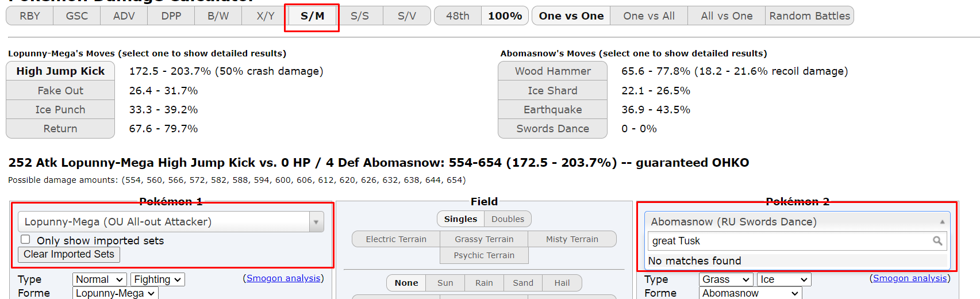Image resolution: width=980 pixels, height=299 pixels.
Task: Switch to 48th level option
Action: click(458, 16)
